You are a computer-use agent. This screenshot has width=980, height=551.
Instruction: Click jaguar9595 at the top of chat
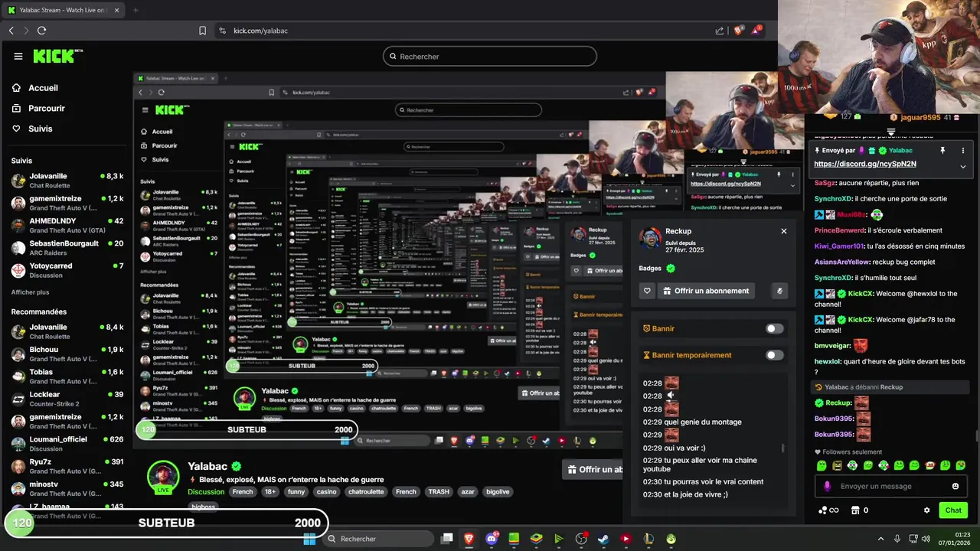point(921,117)
